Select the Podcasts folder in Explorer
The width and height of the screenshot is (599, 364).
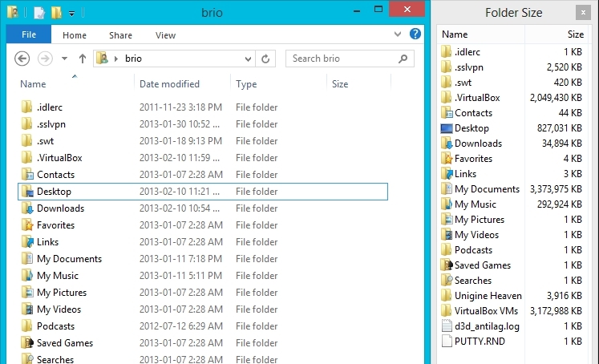[x=203, y=326]
